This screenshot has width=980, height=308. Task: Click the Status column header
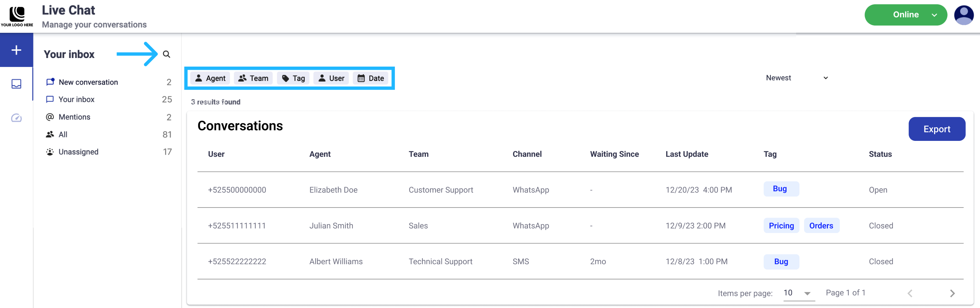click(x=880, y=154)
